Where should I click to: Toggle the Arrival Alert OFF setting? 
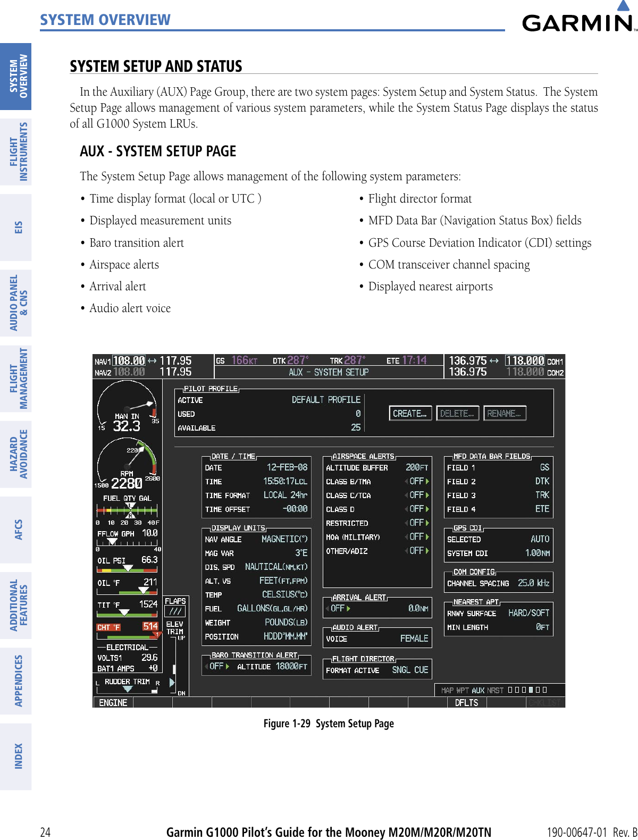pyautogui.click(x=338, y=608)
